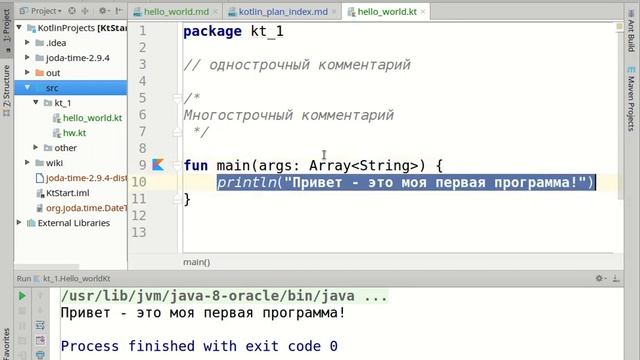Image resolution: width=640 pixels, height=360 pixels.
Task: Click the 'Многострочный комментарий' comment line
Action: [x=289, y=115]
